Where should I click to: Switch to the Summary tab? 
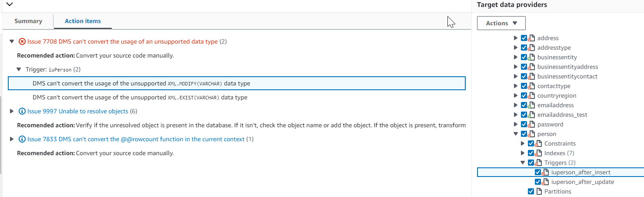click(x=28, y=21)
